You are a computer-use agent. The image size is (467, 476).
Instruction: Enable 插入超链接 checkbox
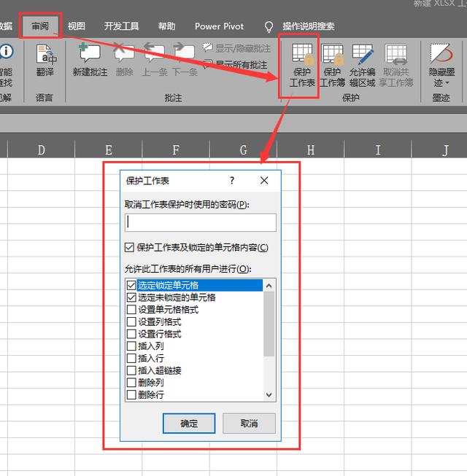pos(131,370)
